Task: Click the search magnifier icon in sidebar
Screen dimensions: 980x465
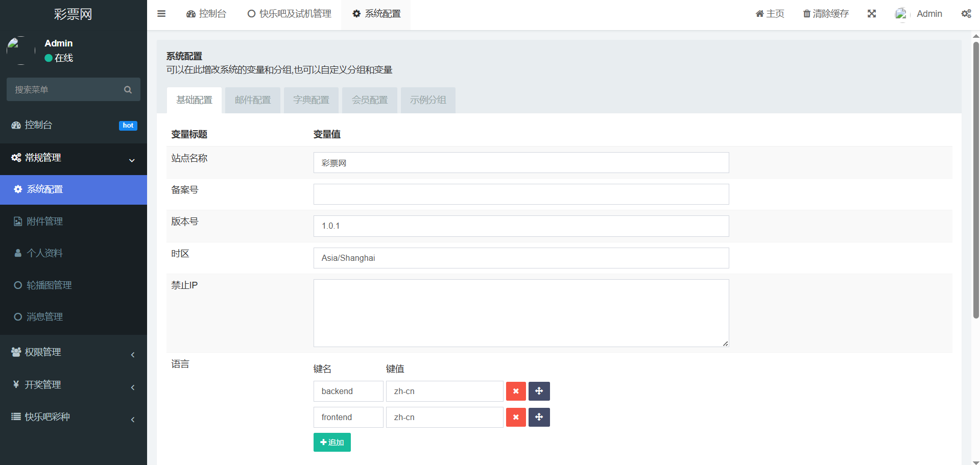Action: [128, 90]
